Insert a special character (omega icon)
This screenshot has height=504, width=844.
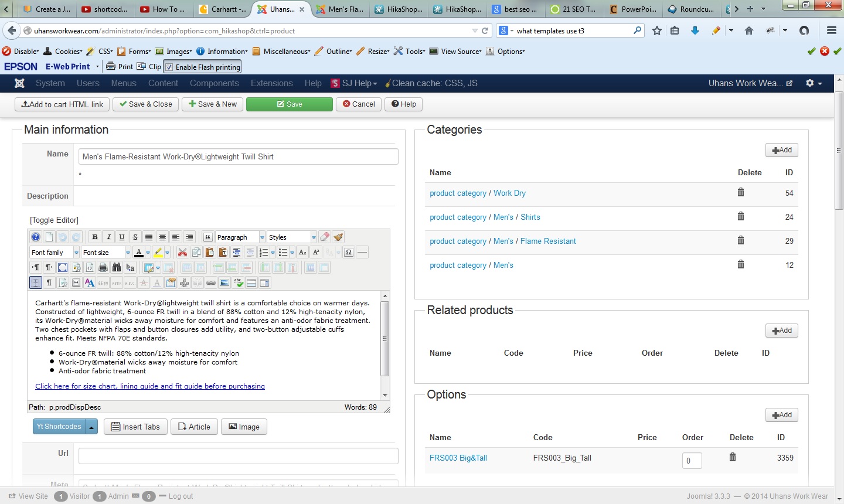(349, 253)
